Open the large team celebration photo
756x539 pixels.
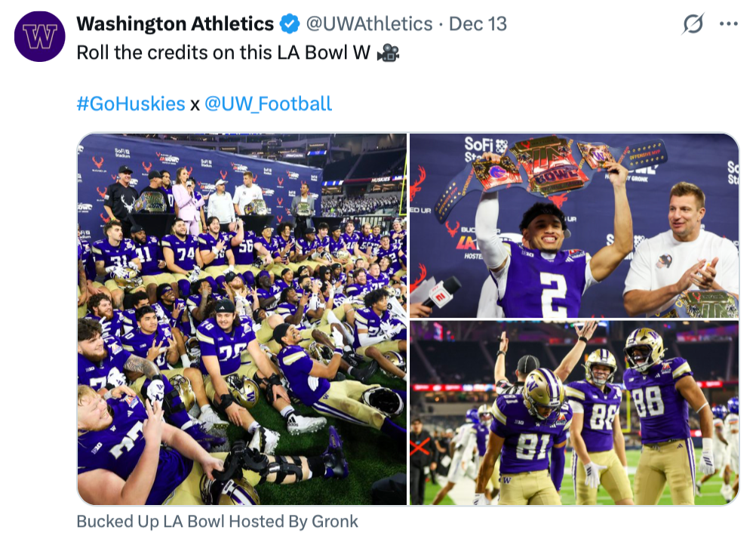pyautogui.click(x=242, y=319)
